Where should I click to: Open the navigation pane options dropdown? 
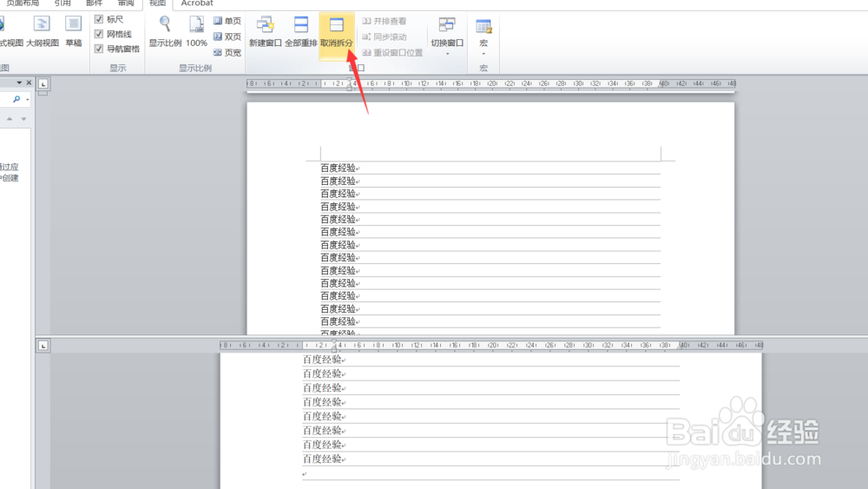(19, 83)
